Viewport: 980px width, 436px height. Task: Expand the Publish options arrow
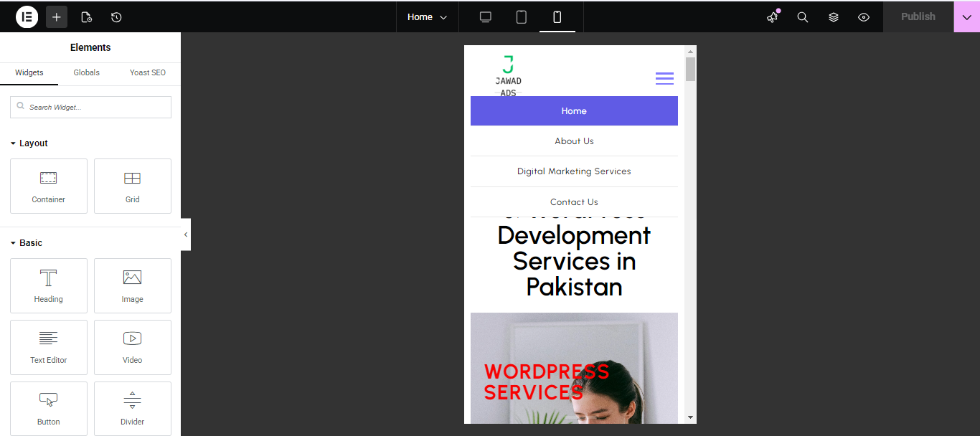click(966, 16)
